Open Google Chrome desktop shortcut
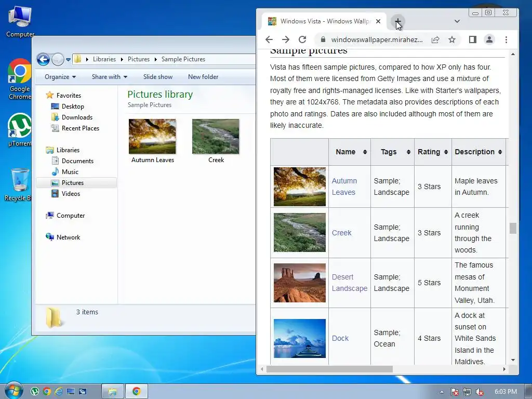The height and width of the screenshot is (399, 532). tap(20, 79)
